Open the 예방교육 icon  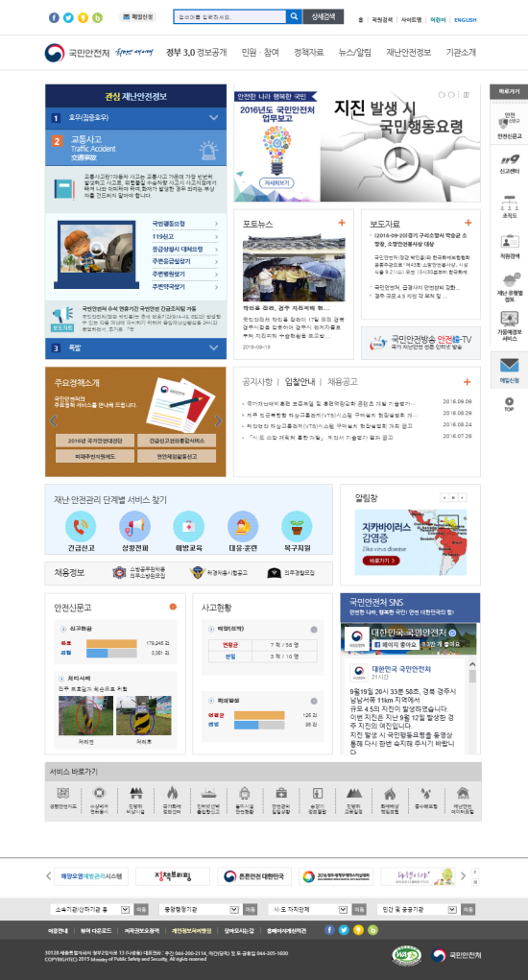click(x=189, y=526)
